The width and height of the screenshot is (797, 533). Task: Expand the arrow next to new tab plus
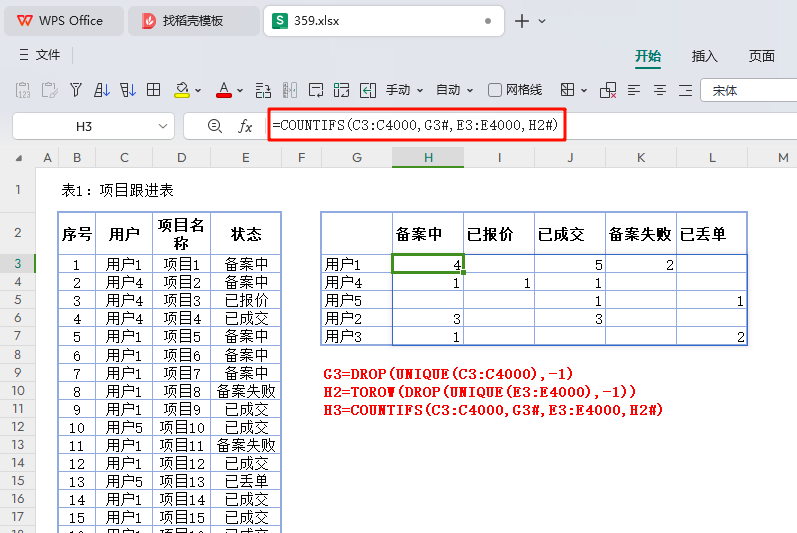tap(542, 21)
